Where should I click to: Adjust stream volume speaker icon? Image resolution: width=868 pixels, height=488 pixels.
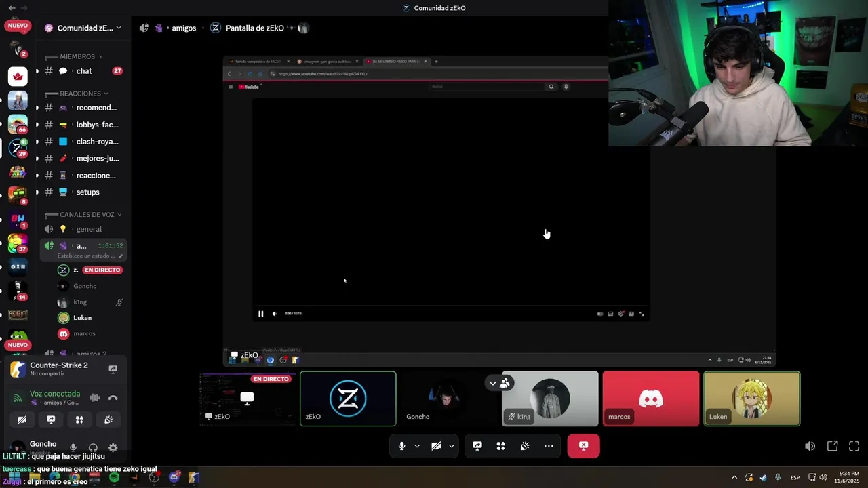(810, 446)
